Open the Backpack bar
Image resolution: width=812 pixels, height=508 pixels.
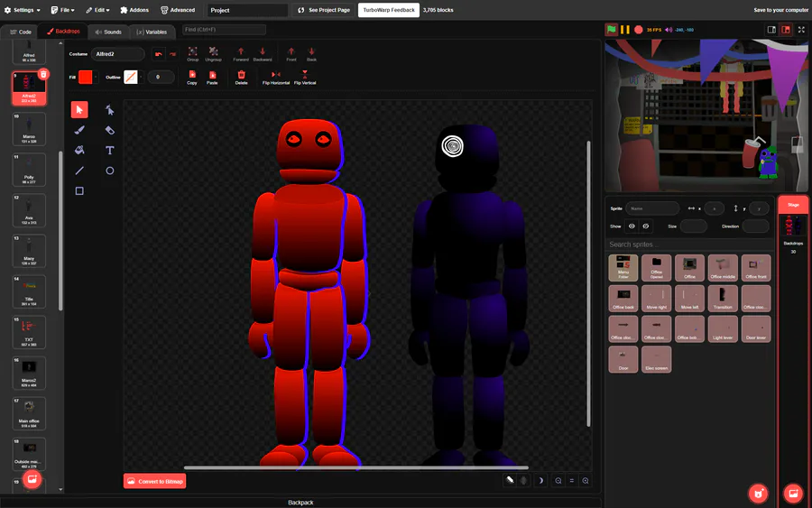pyautogui.click(x=300, y=503)
